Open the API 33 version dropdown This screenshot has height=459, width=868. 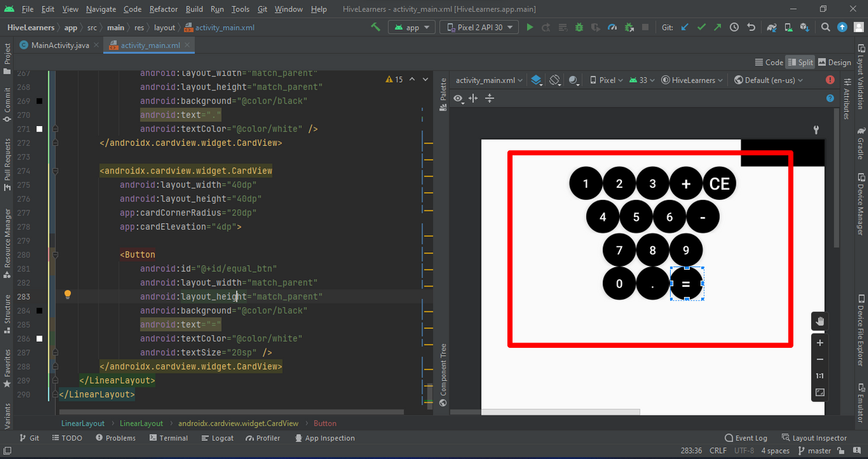(x=642, y=80)
